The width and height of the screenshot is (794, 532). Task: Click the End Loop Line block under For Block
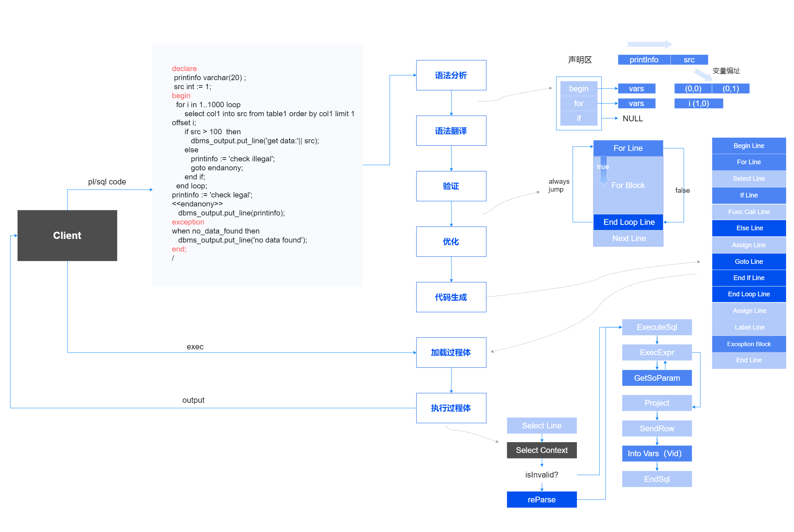pyautogui.click(x=629, y=222)
